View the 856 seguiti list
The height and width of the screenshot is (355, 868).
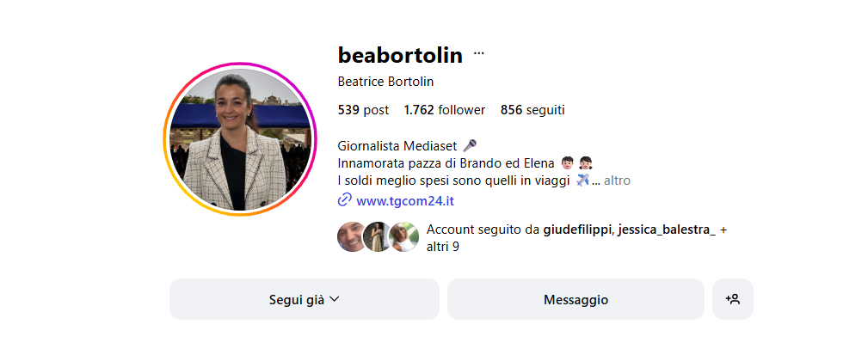tap(532, 110)
